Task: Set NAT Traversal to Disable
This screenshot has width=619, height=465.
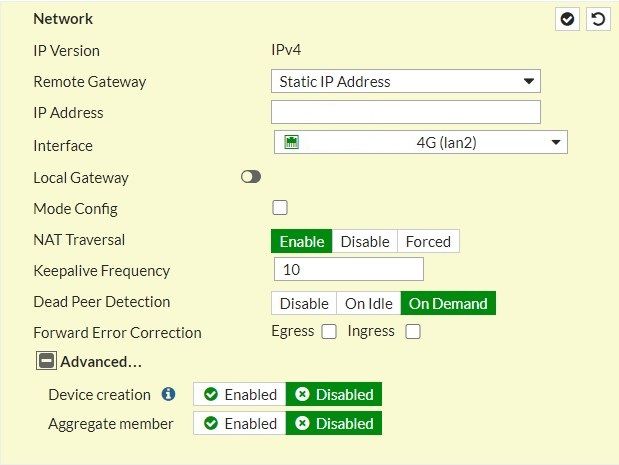Action: [x=364, y=241]
